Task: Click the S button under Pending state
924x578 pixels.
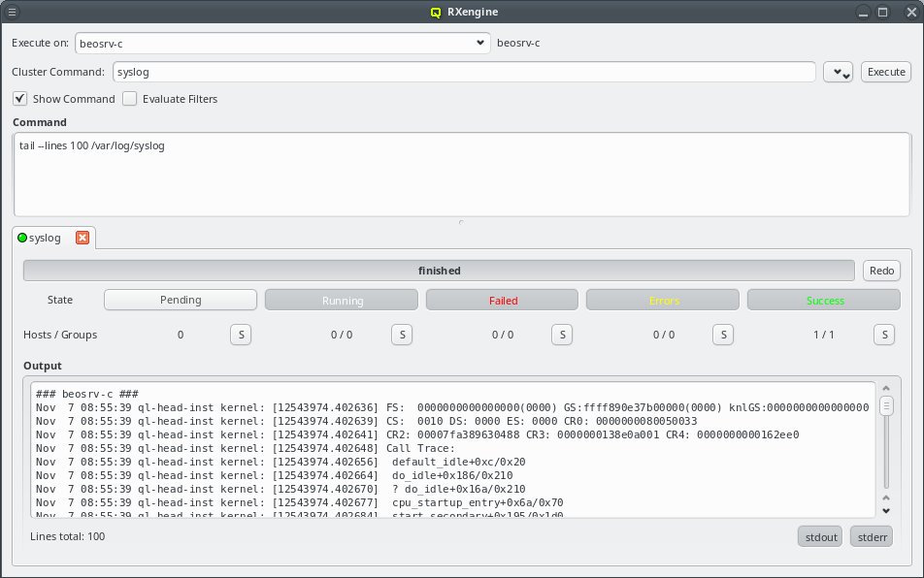Action: [241, 335]
